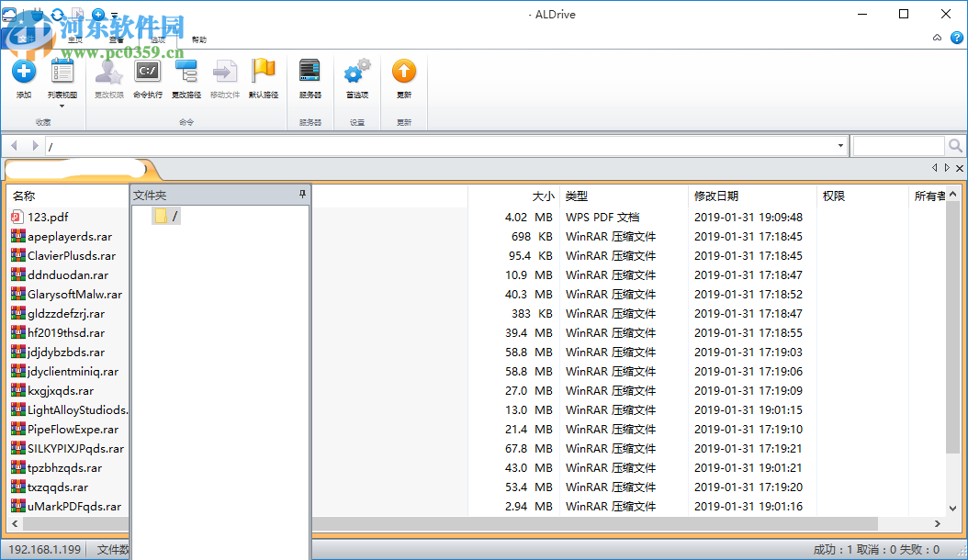Open 命令执行 command execution tool
Viewport: 968px width, 560px height.
click(x=147, y=72)
